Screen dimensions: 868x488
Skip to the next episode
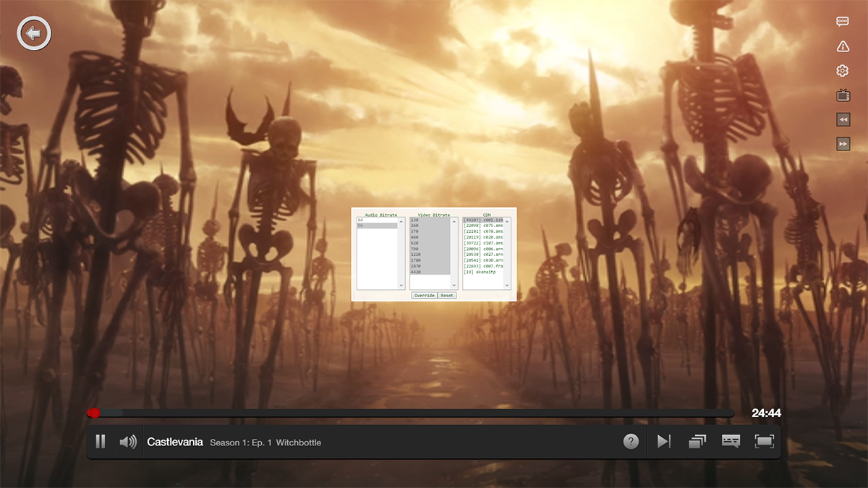[x=663, y=442]
